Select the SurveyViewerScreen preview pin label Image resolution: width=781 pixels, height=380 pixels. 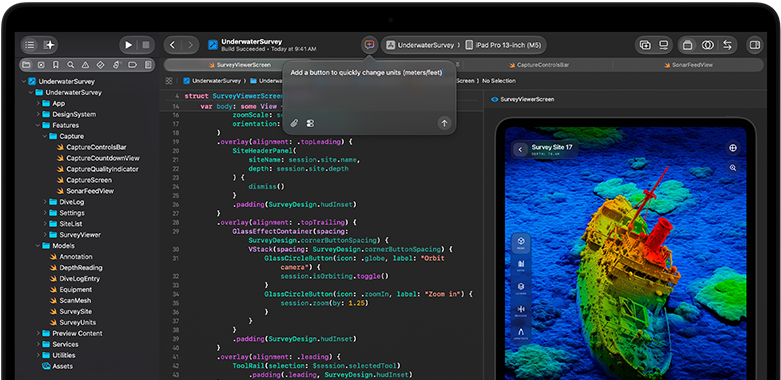tap(522, 99)
